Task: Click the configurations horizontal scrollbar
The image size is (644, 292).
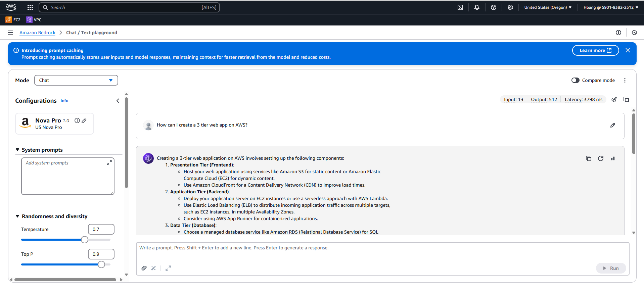Action: click(65, 280)
